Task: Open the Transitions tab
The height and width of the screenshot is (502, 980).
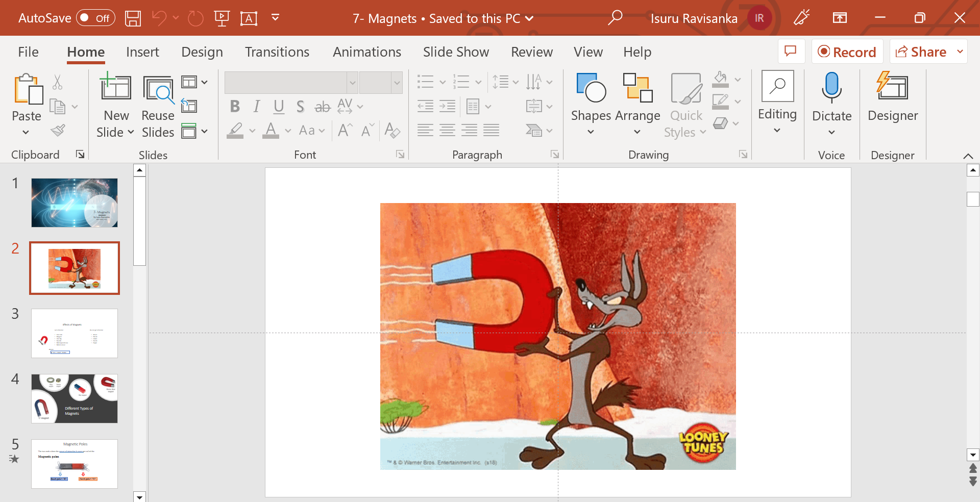Action: point(277,52)
